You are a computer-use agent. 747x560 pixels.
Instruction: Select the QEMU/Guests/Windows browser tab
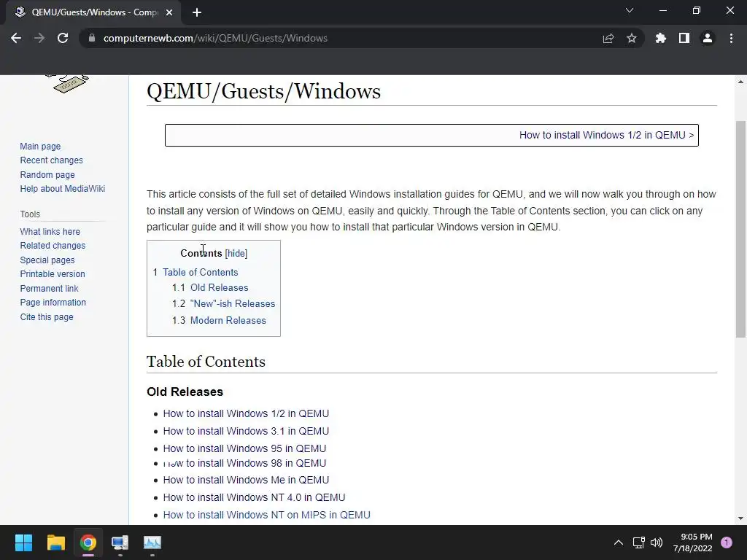pyautogui.click(x=93, y=12)
